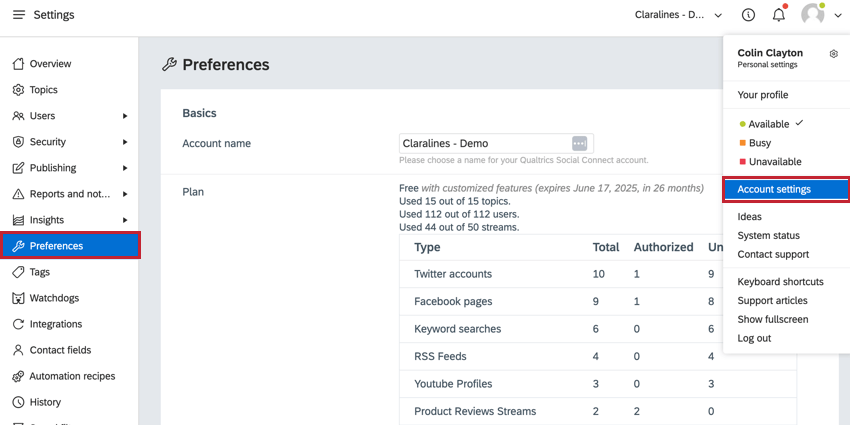Image resolution: width=850 pixels, height=425 pixels.
Task: Click the History clock icon
Action: [18, 402]
